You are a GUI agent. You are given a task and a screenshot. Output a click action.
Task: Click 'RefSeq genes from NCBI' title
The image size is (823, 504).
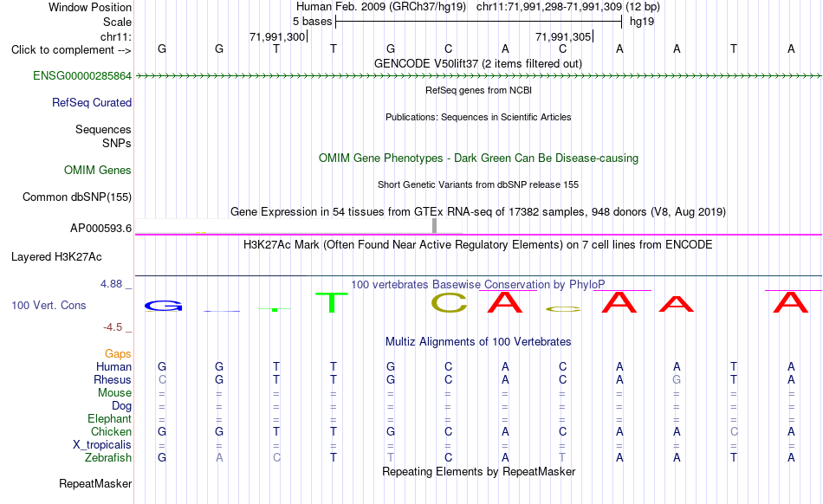[478, 90]
